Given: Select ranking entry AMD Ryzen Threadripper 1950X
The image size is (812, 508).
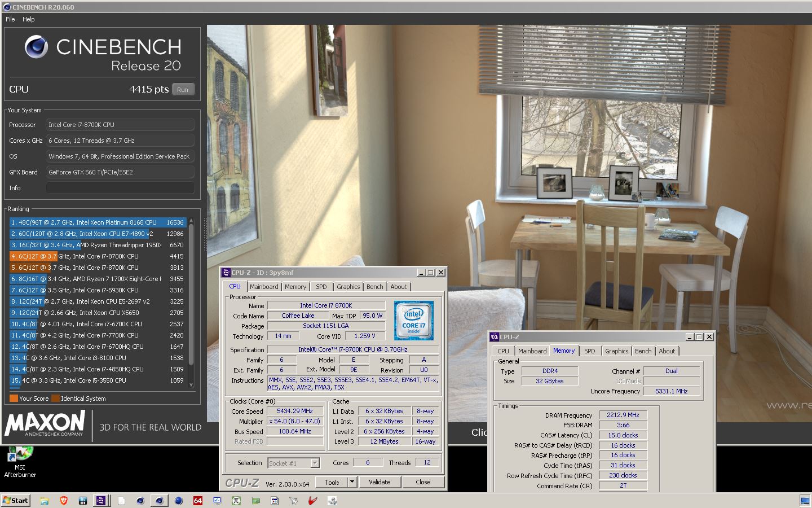Looking at the screenshot, I should coord(98,245).
